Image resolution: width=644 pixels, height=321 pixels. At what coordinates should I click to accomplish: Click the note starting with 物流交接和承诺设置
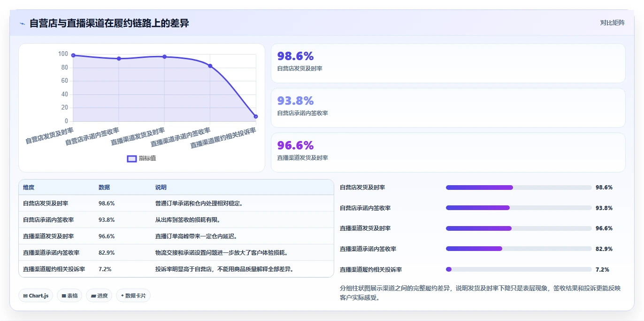coord(222,253)
